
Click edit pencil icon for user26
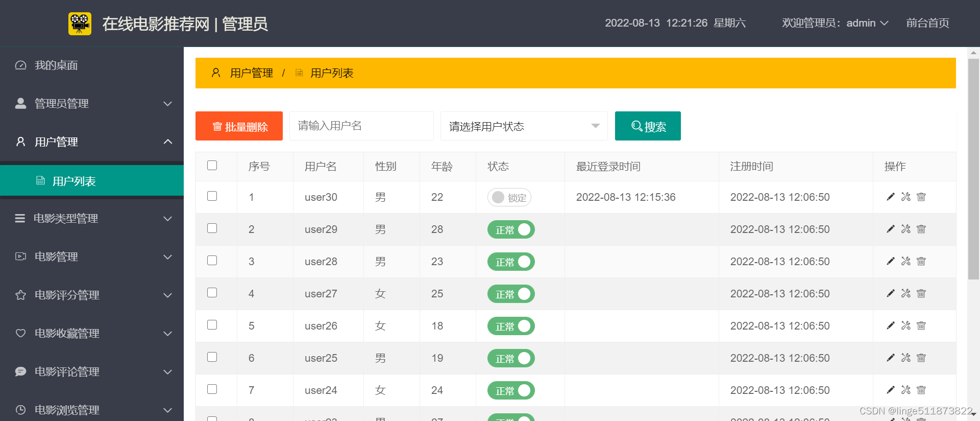pyautogui.click(x=891, y=325)
